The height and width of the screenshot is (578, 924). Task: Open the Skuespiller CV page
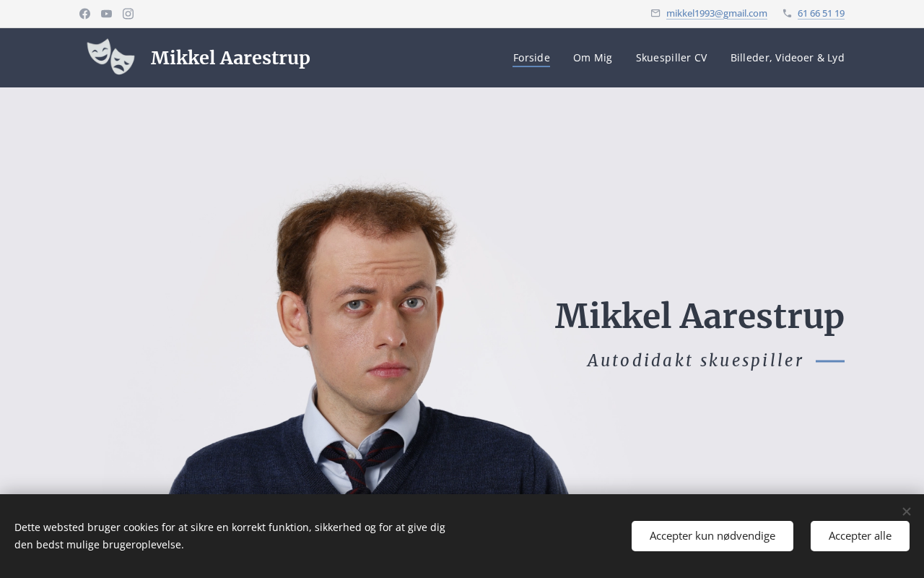tap(671, 58)
